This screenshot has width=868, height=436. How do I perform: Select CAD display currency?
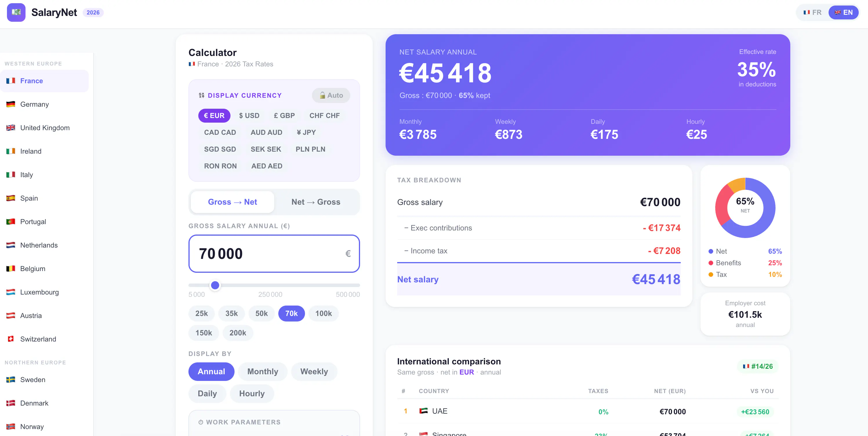(220, 132)
